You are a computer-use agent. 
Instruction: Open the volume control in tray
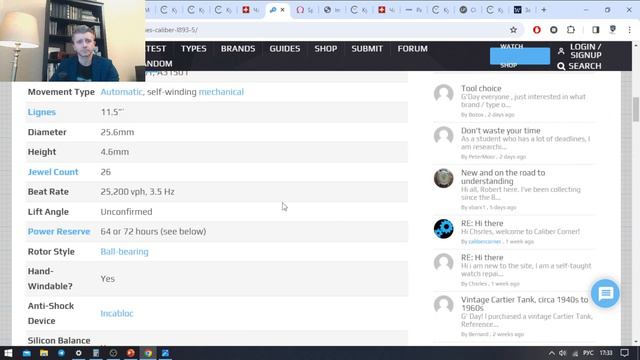562,353
